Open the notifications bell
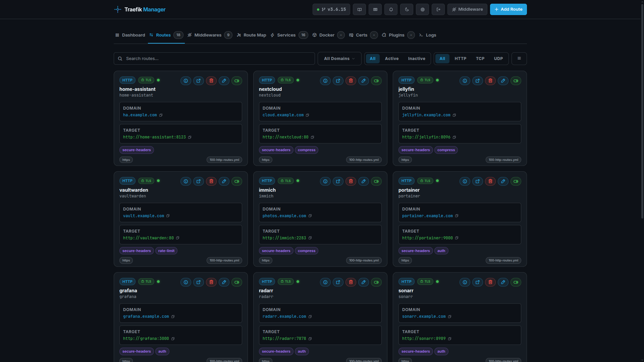Image resolution: width=644 pixels, height=362 pixels. pyautogui.click(x=391, y=9)
